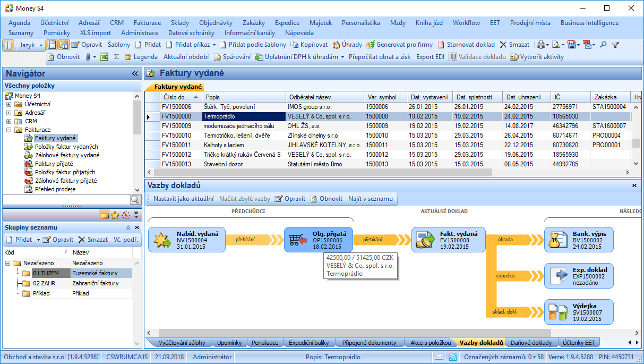Expand the CRM tree node

[8, 121]
